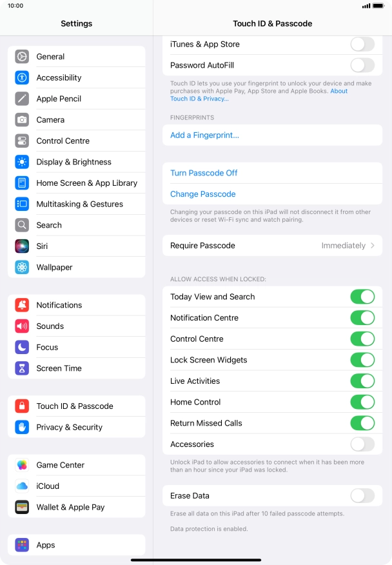Tap the Accessibility icon in sidebar
Image resolution: width=392 pixels, height=565 pixels.
22,77
